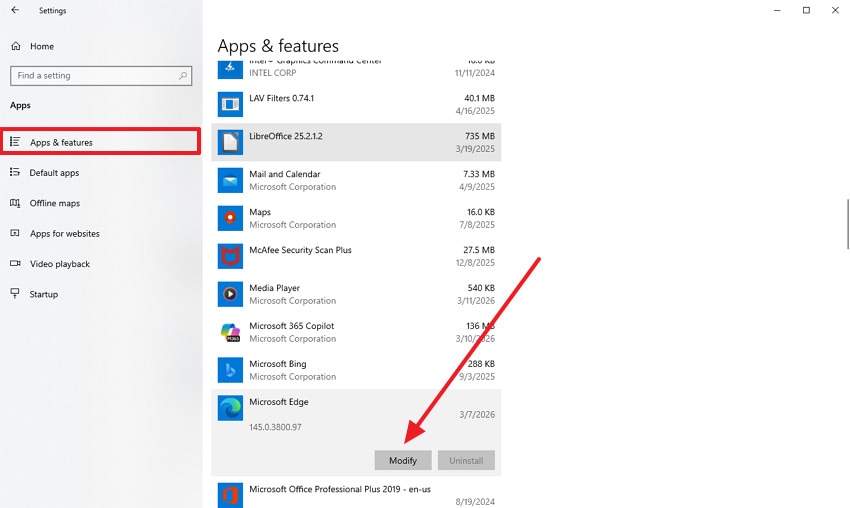Click the Microsoft 365 Copilot icon
This screenshot has height=508, width=850.
[230, 332]
